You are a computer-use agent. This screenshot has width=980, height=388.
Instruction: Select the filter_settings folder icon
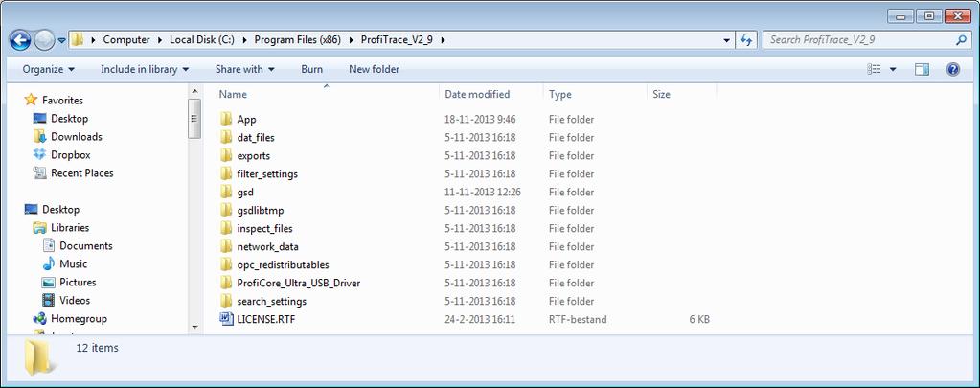(226, 173)
